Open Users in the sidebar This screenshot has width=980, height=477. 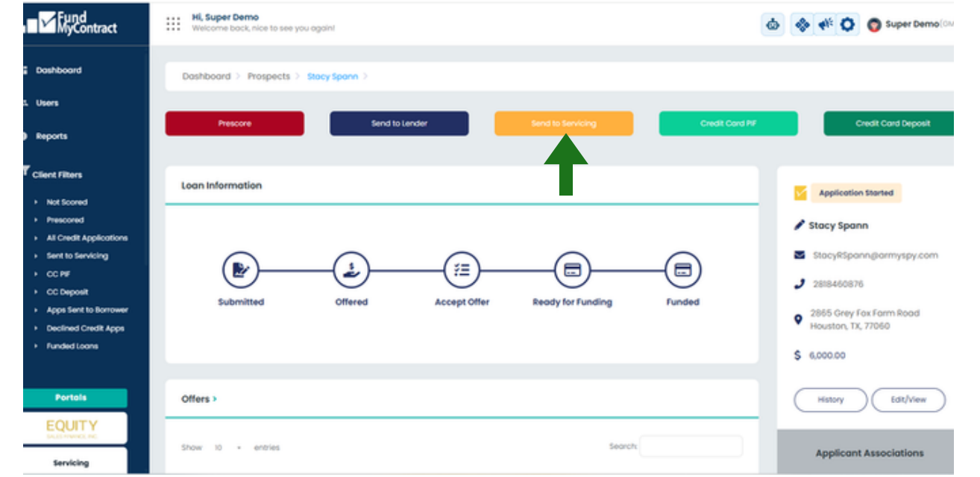click(47, 103)
